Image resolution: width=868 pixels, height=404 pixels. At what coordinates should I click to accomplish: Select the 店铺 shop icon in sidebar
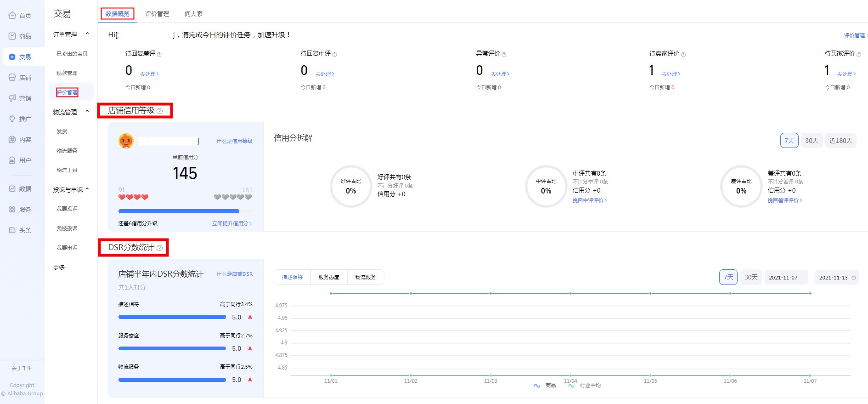[x=12, y=78]
